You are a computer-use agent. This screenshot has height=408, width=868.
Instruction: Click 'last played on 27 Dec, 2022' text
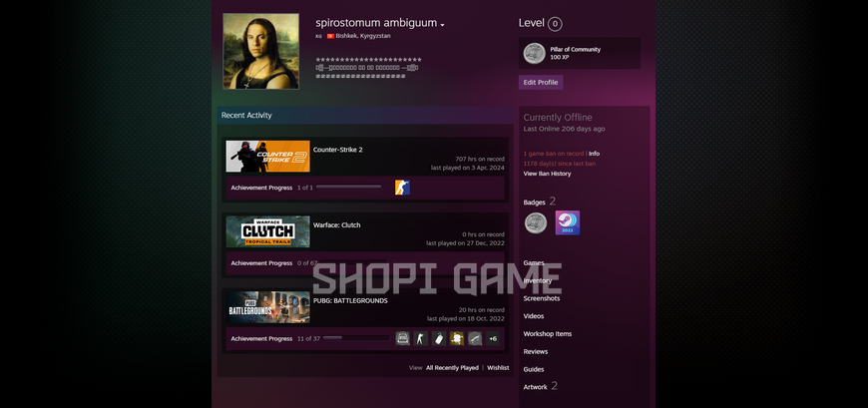point(466,243)
